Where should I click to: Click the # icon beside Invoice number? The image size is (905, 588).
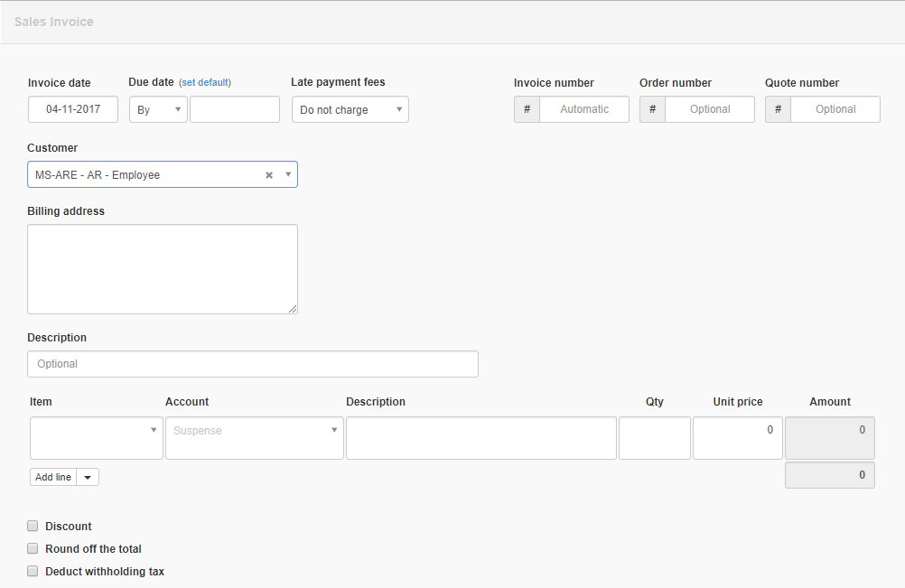(527, 109)
